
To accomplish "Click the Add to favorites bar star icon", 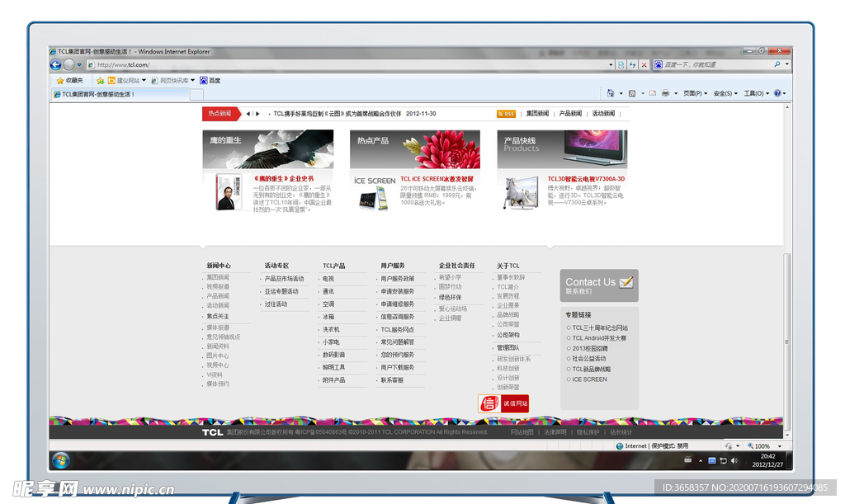I will 100,80.
